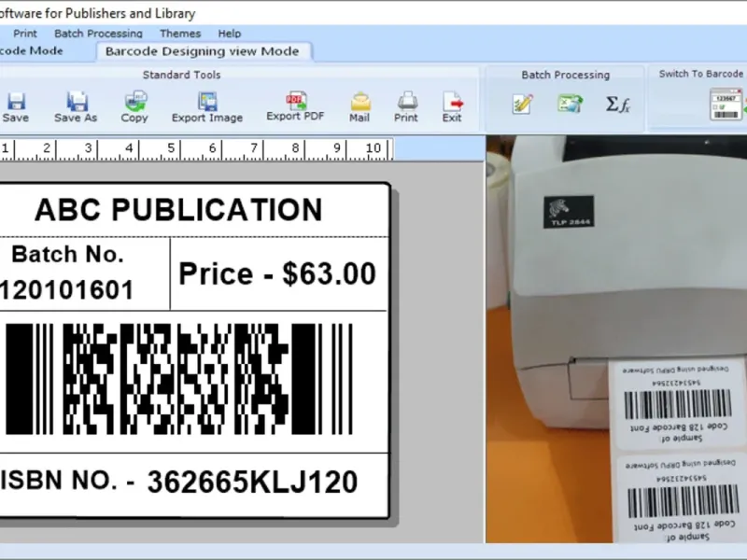Click the batch export spreadsheet icon

pyautogui.click(x=570, y=104)
